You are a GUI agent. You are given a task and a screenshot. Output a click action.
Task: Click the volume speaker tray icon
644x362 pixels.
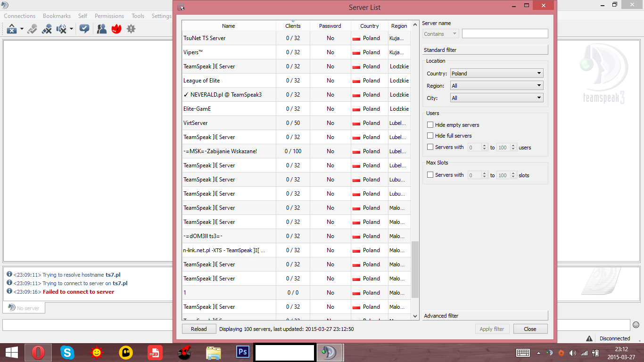(573, 353)
